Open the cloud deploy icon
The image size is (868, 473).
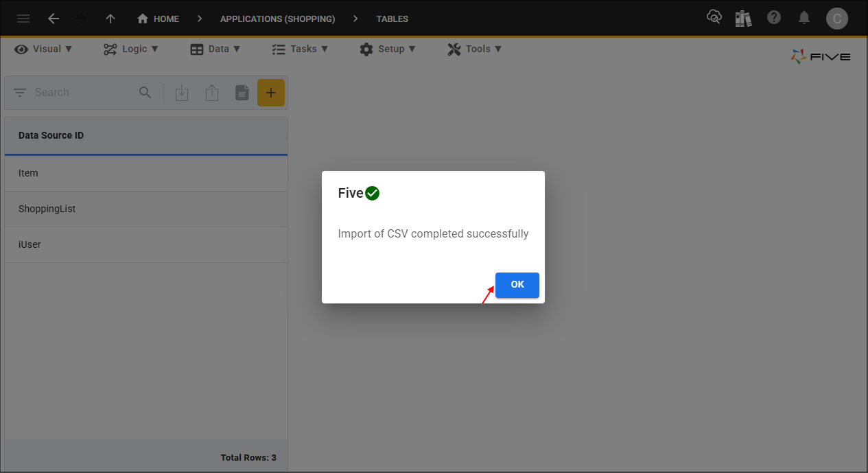coord(714,18)
